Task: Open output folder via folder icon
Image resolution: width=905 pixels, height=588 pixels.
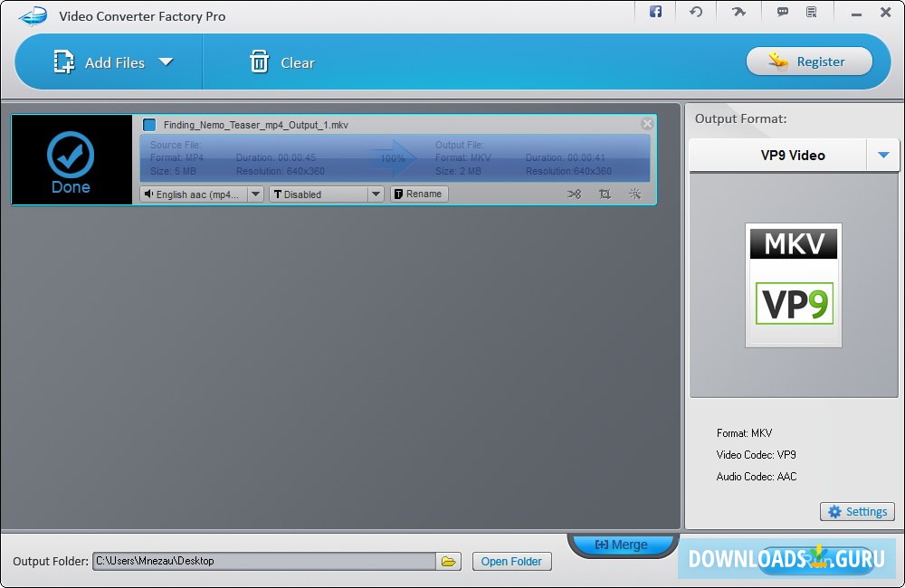Action: click(x=449, y=561)
